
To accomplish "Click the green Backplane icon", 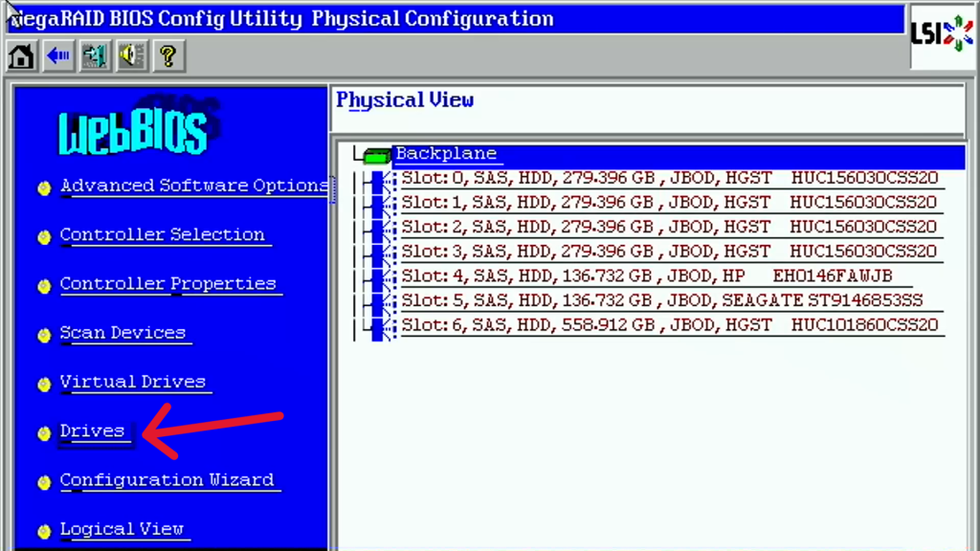I will tap(377, 156).
